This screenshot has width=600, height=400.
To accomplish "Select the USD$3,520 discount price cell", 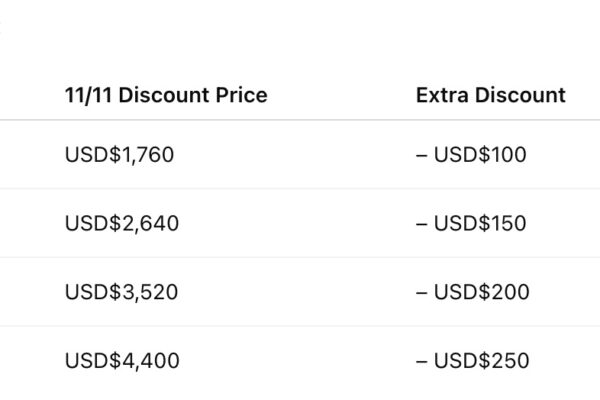I will pos(122,292).
